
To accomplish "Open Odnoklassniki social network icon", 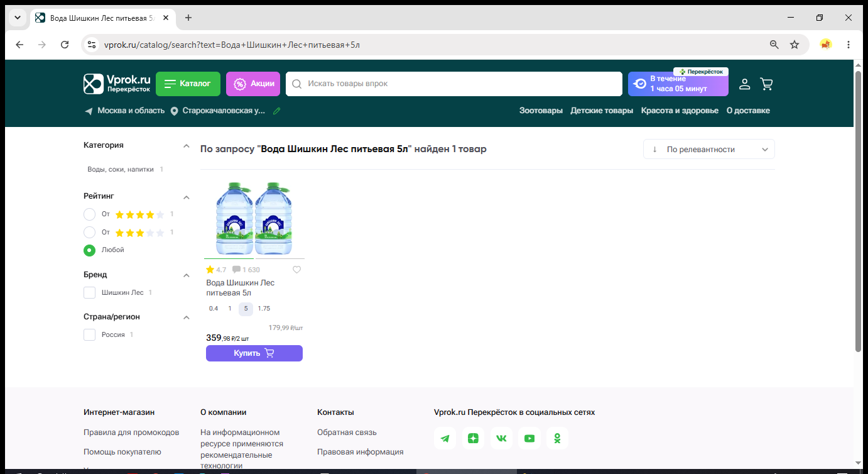I will (557, 438).
